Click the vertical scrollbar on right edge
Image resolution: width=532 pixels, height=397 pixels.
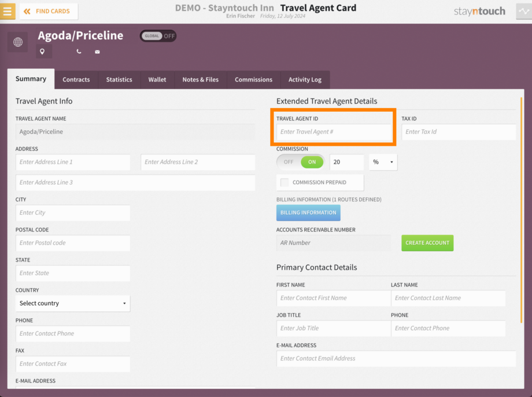click(x=522, y=210)
